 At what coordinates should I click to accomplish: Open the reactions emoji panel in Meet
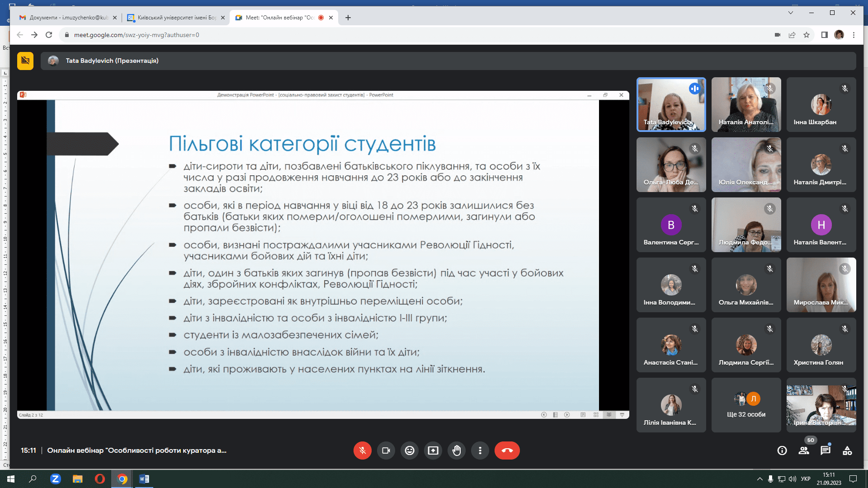[410, 450]
